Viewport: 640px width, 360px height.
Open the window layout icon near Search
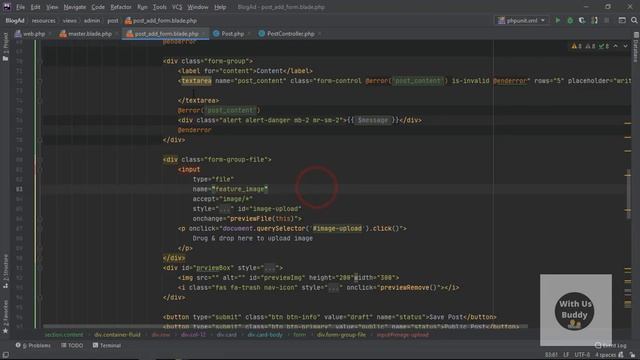point(622,20)
